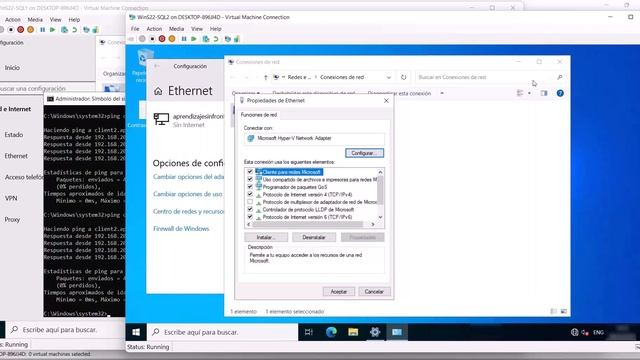This screenshot has height=360, width=640.
Task: Click the Ethernet home icon in Configuración
Action: pos(158,91)
